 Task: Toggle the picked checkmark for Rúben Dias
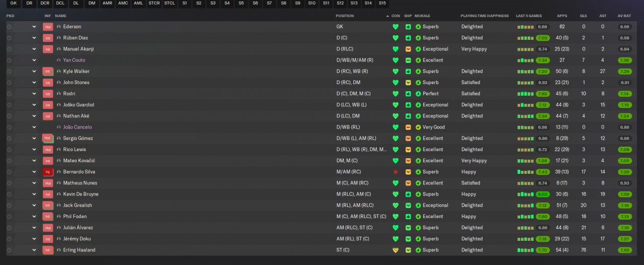click(x=9, y=38)
